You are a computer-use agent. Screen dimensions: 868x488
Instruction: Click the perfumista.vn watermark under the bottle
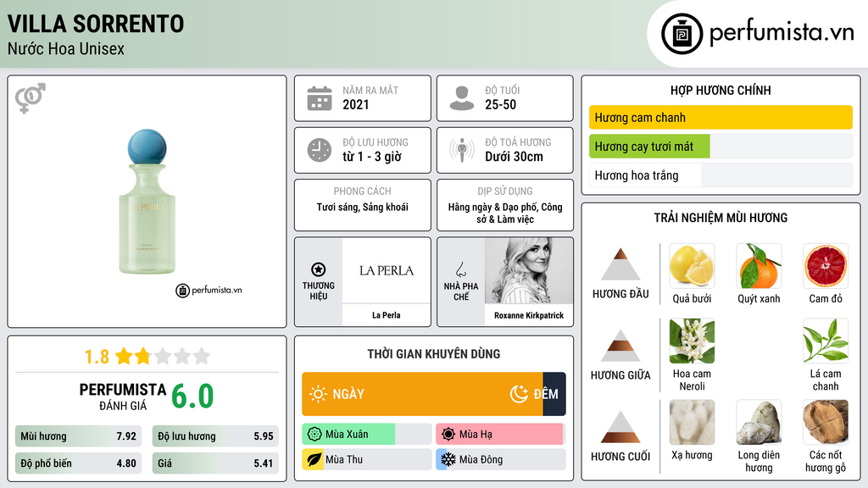pos(209,290)
